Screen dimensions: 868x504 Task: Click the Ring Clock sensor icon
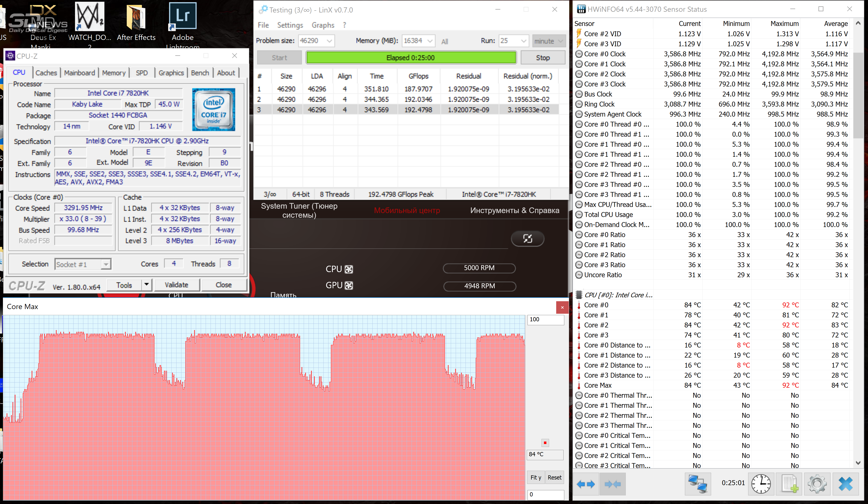click(x=579, y=104)
